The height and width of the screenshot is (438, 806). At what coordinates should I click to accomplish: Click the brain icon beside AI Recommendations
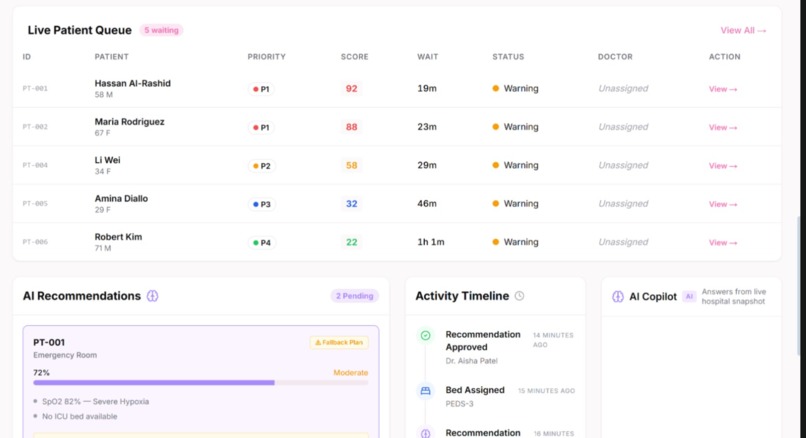tap(153, 296)
